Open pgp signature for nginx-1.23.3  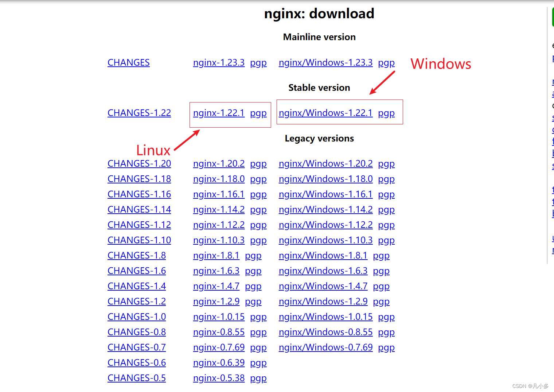tap(258, 63)
